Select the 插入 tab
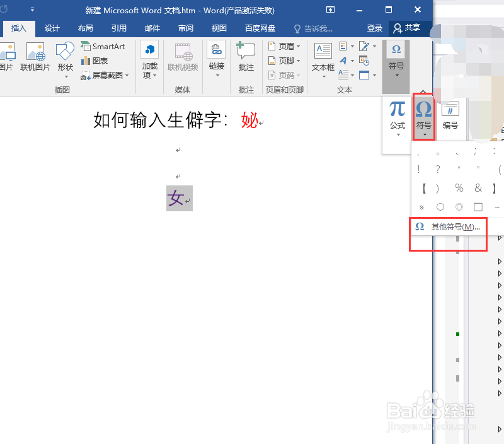The width and height of the screenshot is (504, 444). 19,28
